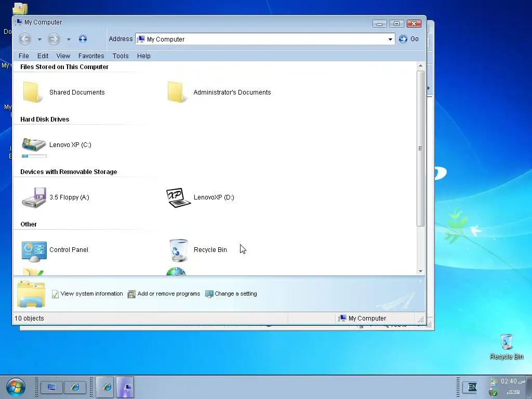This screenshot has height=399, width=532.
Task: Click the folder icon on the desktop top-left
Action: click(x=20, y=8)
